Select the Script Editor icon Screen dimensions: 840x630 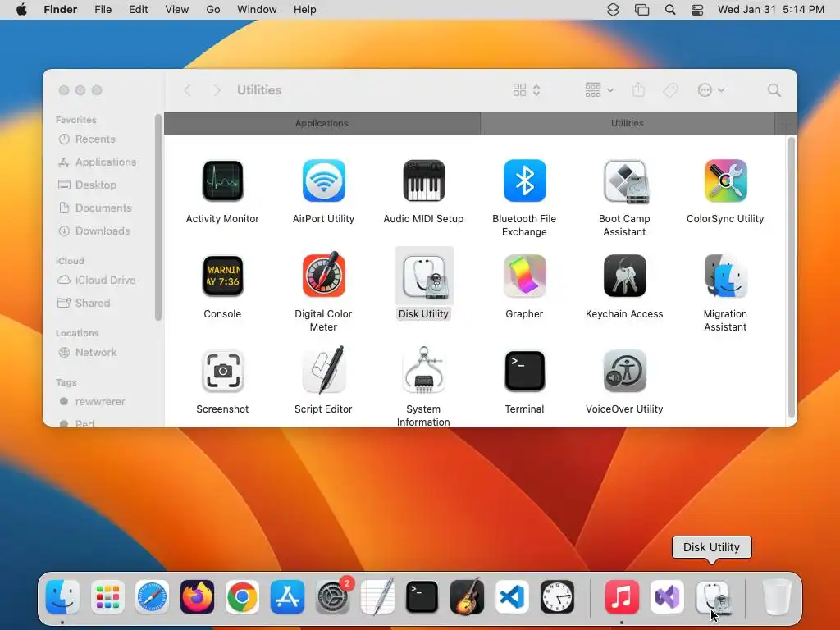pos(323,370)
